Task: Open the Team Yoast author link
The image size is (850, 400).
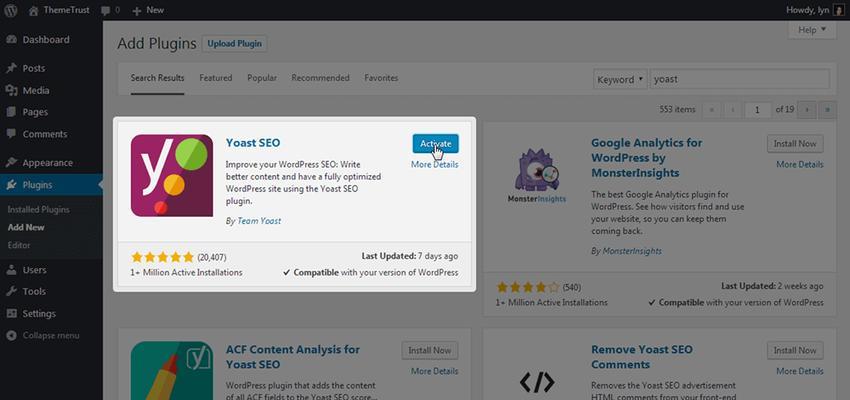Action: click(x=259, y=221)
